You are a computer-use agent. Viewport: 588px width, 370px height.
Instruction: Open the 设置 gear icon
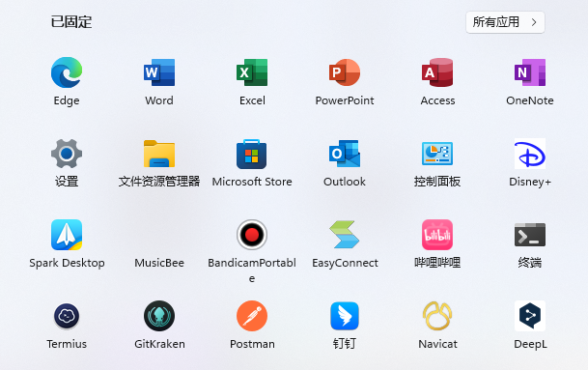point(67,154)
